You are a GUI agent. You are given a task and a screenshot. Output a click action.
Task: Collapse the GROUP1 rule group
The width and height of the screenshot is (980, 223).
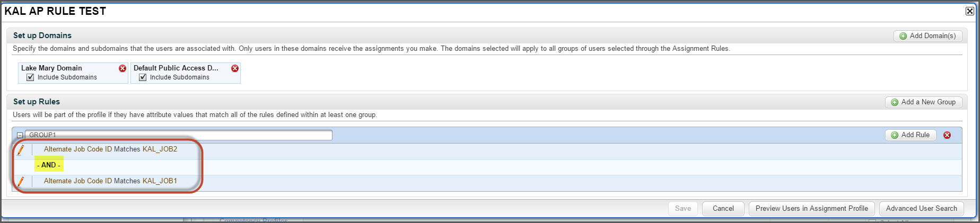click(20, 135)
